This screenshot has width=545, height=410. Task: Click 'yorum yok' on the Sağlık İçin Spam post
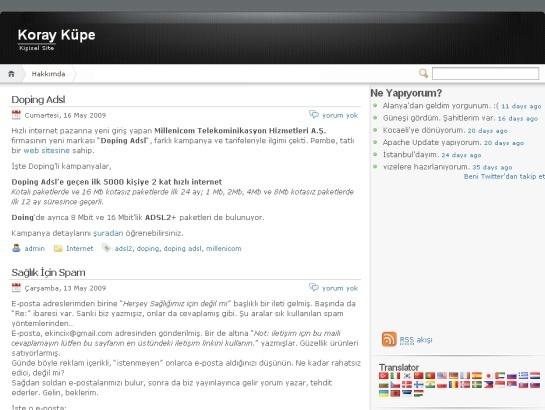(340, 288)
